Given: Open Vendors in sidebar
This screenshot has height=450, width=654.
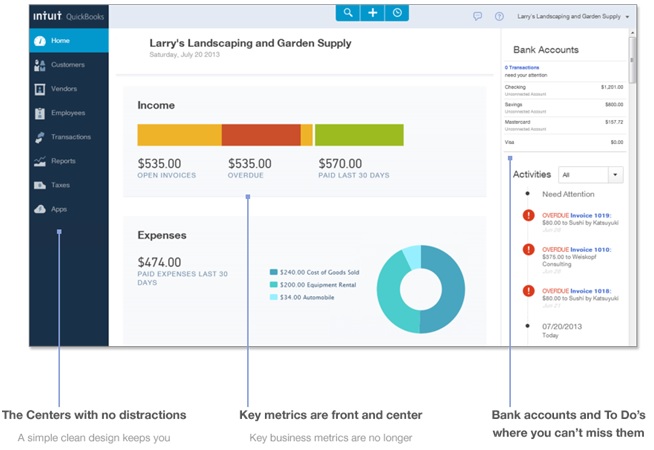Looking at the screenshot, I should tap(69, 89).
